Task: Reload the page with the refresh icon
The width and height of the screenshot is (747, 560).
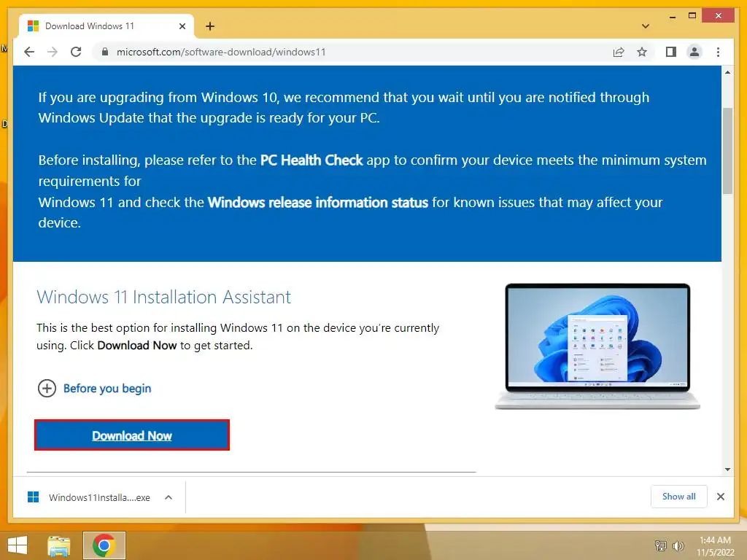Action: pos(76,52)
